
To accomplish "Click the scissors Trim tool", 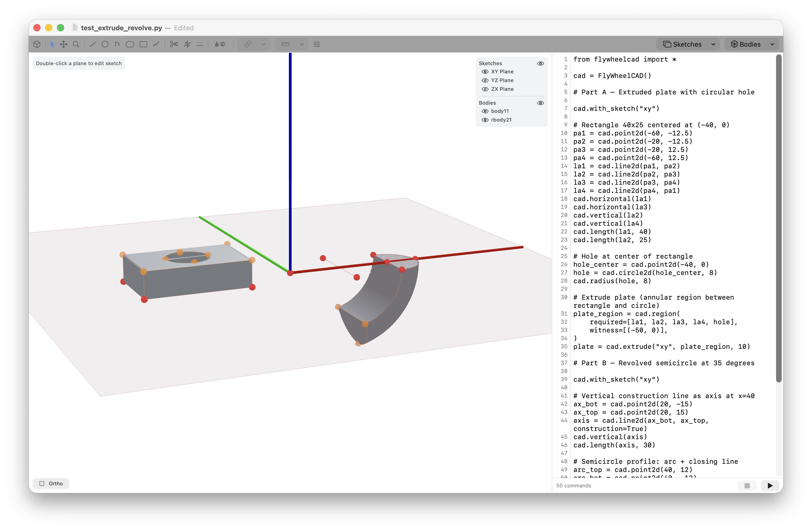I will click(174, 44).
